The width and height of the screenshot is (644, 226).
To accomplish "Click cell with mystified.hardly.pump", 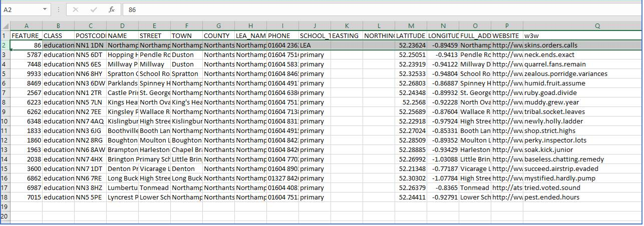I will click(x=583, y=178).
